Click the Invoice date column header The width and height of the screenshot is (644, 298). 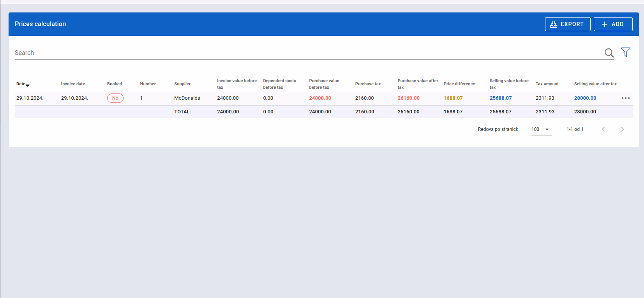pos(73,84)
